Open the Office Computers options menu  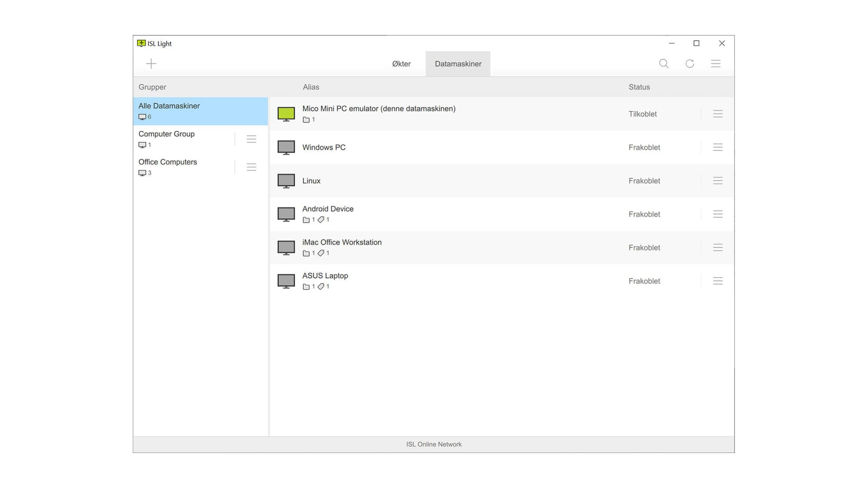[x=251, y=167]
